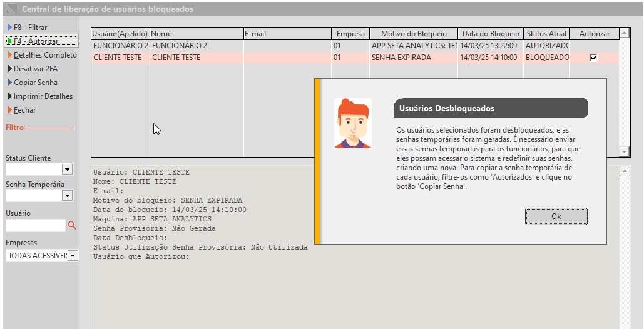Select the CLIENTE TESTE user cell
The image size is (644, 329).
(x=120, y=58)
